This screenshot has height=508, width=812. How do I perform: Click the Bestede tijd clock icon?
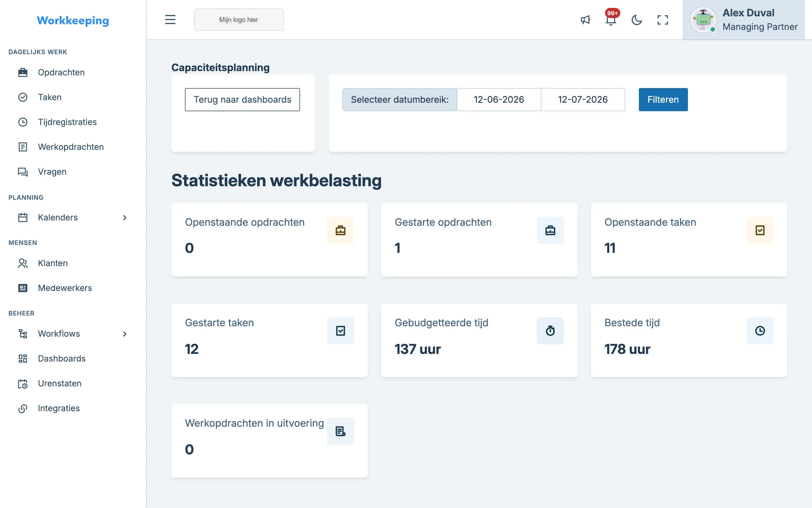click(x=760, y=330)
